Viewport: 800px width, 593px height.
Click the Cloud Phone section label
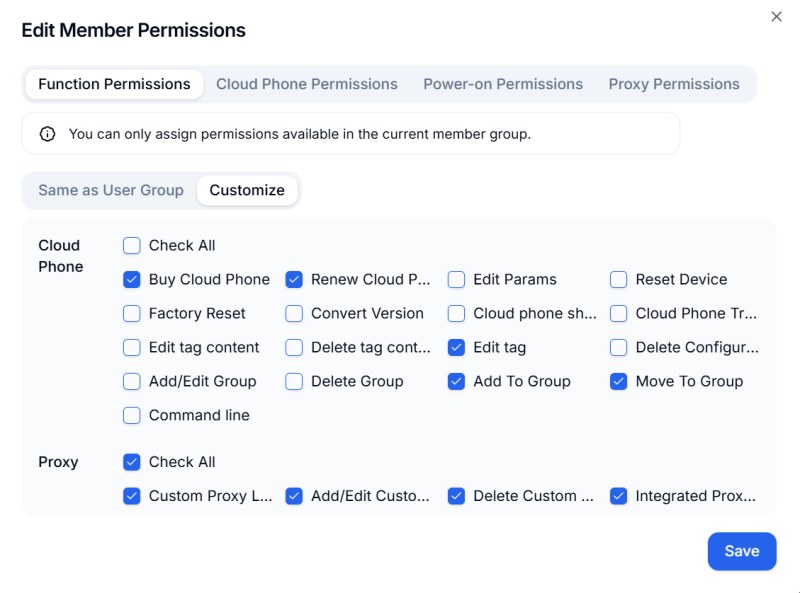click(x=61, y=256)
